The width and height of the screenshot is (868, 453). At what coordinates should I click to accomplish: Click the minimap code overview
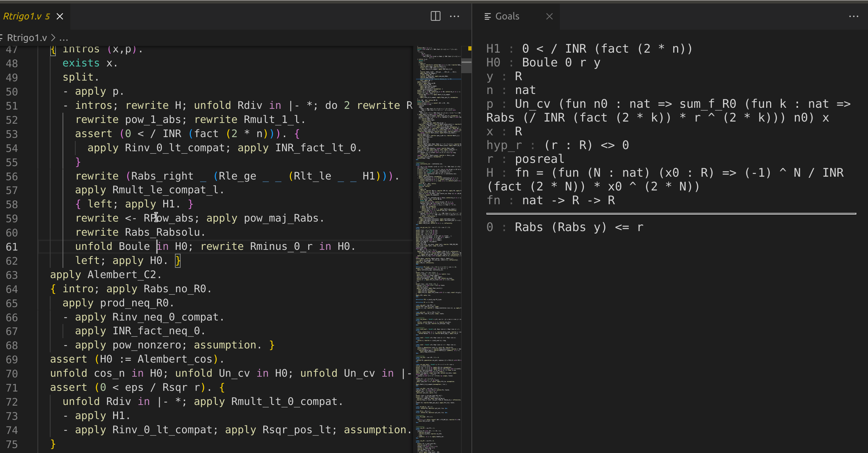(438, 247)
